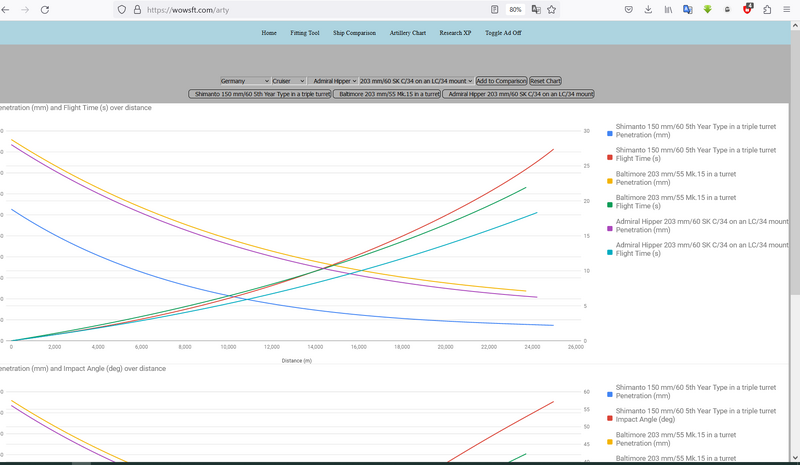Click the Reset Chart button

click(x=545, y=81)
